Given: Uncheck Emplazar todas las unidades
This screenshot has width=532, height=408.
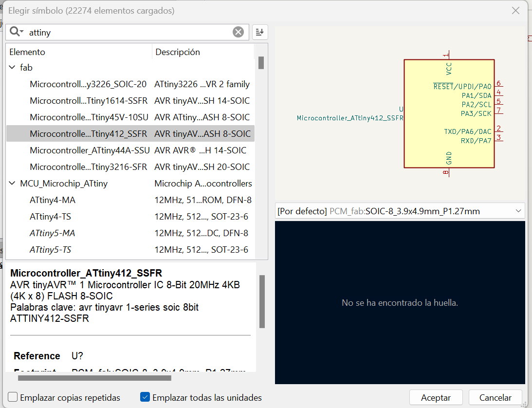Looking at the screenshot, I should tap(145, 397).
